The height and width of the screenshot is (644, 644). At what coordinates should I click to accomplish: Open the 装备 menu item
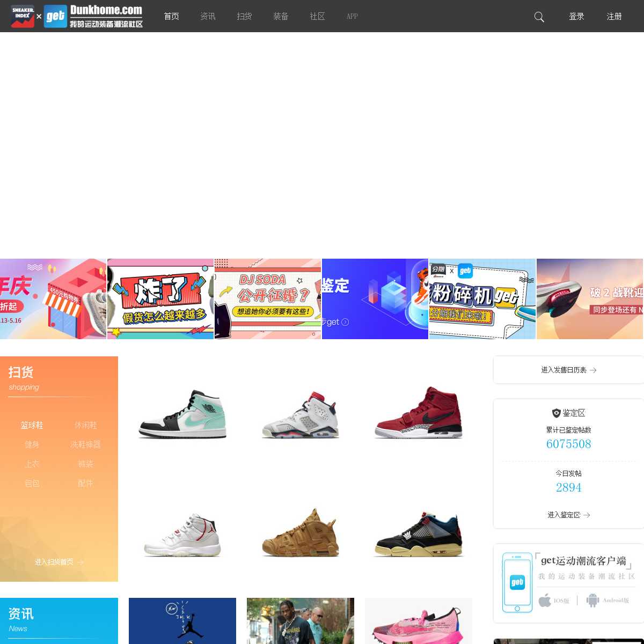[x=281, y=16]
